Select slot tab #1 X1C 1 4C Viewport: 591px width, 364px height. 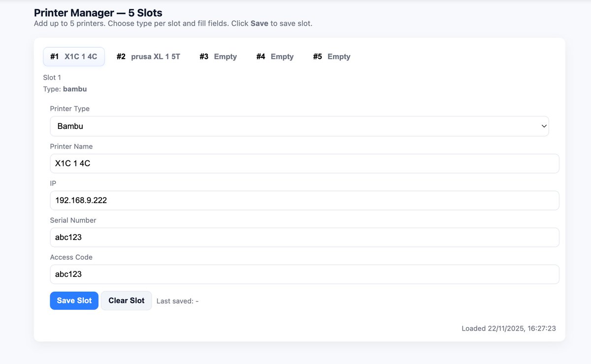click(74, 57)
